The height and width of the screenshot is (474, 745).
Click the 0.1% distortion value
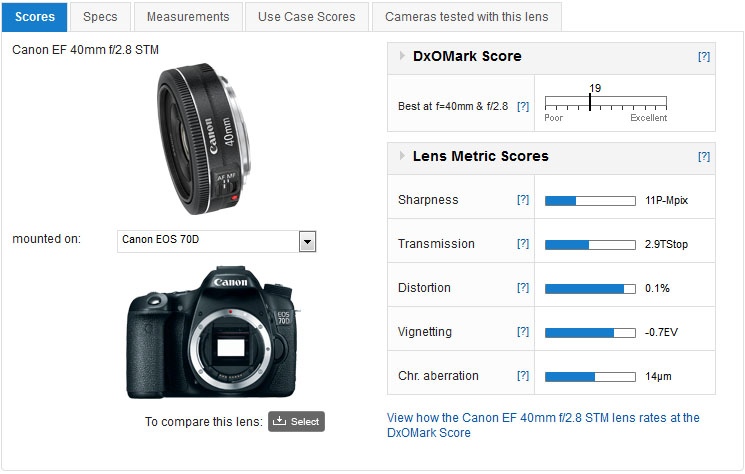(657, 288)
